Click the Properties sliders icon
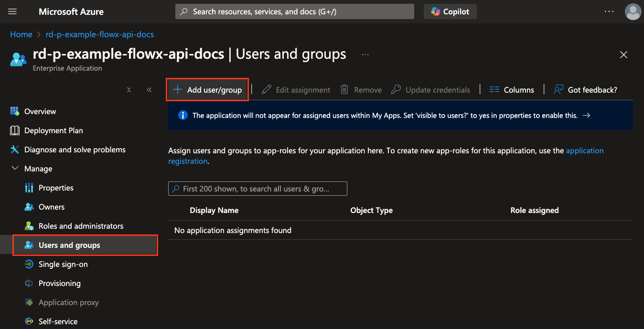 (29, 188)
